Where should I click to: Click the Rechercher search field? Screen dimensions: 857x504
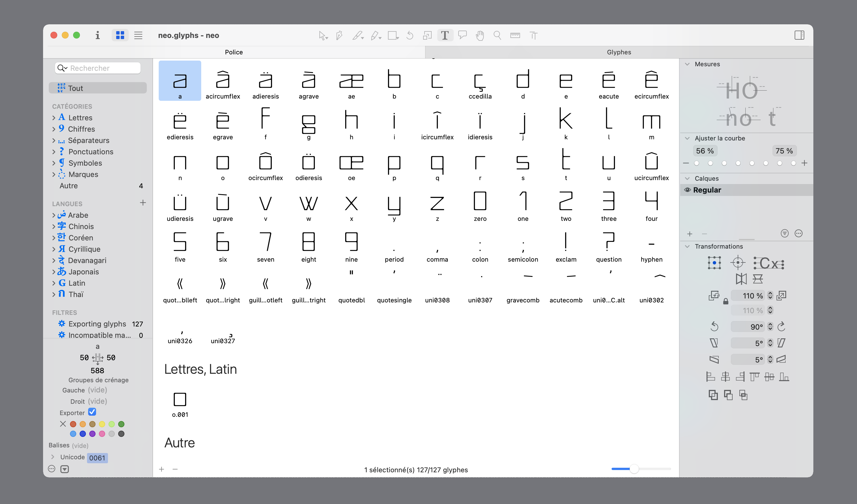(x=97, y=68)
